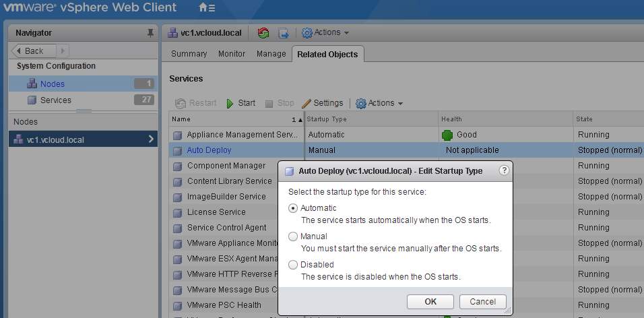The height and width of the screenshot is (318, 644).
Task: Open the Services toolbar Actions dropdown
Action: click(379, 103)
